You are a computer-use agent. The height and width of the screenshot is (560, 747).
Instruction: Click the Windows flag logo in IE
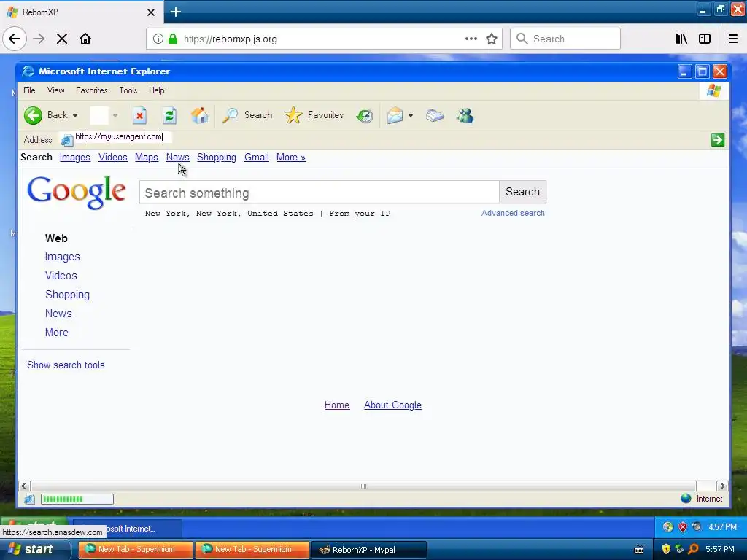coord(713,90)
